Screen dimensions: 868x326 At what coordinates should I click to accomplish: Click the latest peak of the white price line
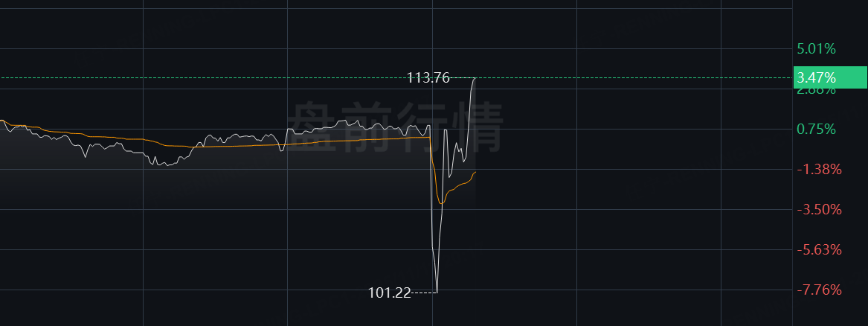475,79
